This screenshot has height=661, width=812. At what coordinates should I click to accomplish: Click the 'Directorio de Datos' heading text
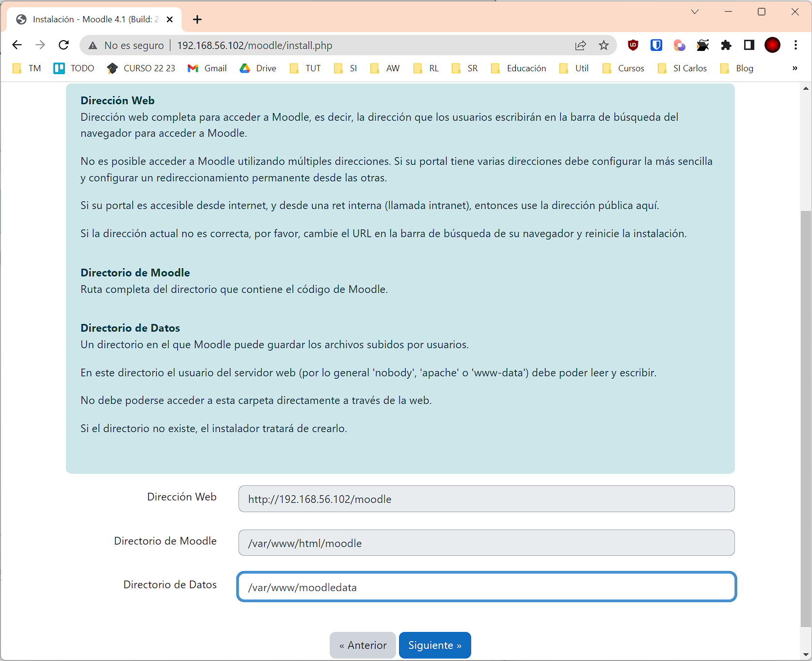point(130,328)
